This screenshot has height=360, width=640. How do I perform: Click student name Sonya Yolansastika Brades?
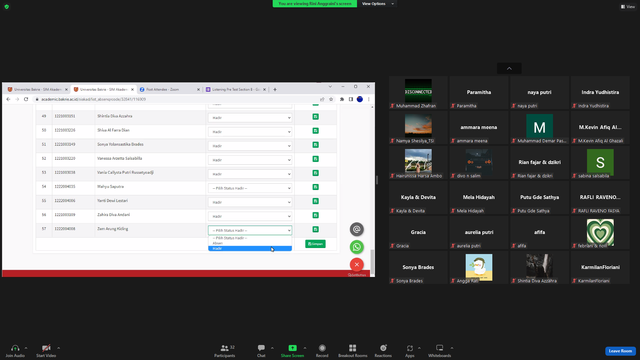click(120, 144)
